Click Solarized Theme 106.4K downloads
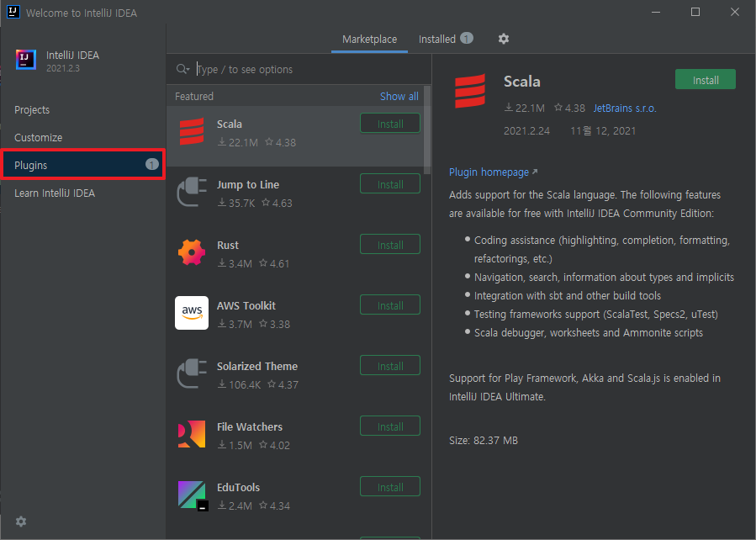The image size is (756, 540). 239,384
